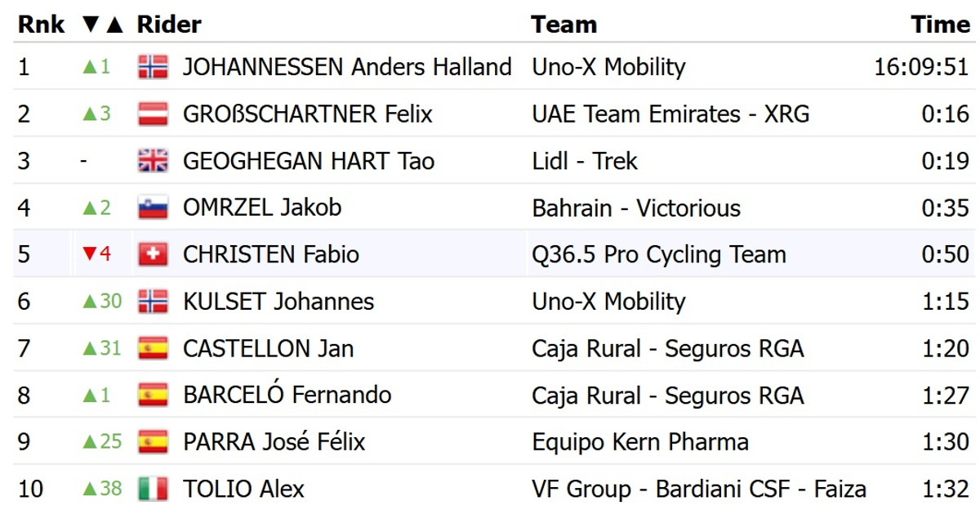Click the red down-4 position change indicator
980x510 pixels.
[96, 255]
